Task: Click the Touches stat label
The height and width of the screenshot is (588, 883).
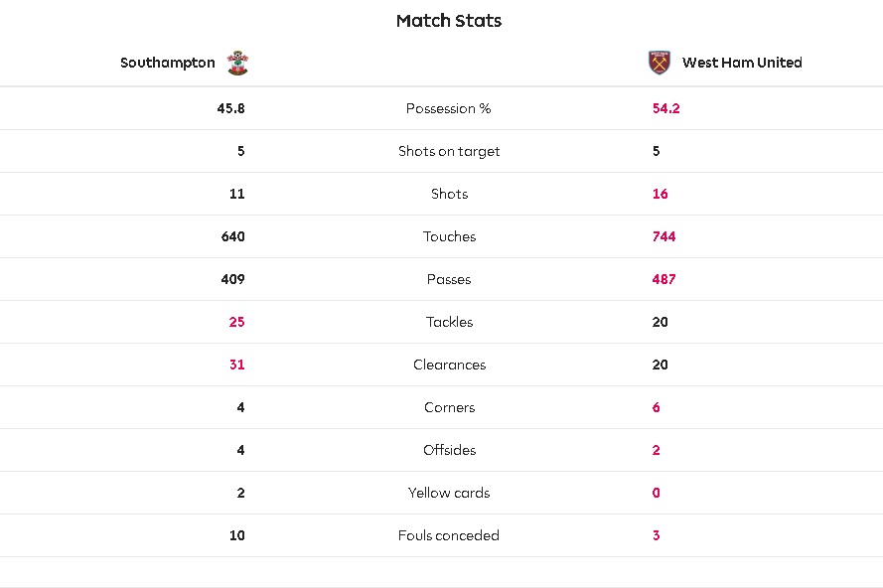Action: pos(449,236)
